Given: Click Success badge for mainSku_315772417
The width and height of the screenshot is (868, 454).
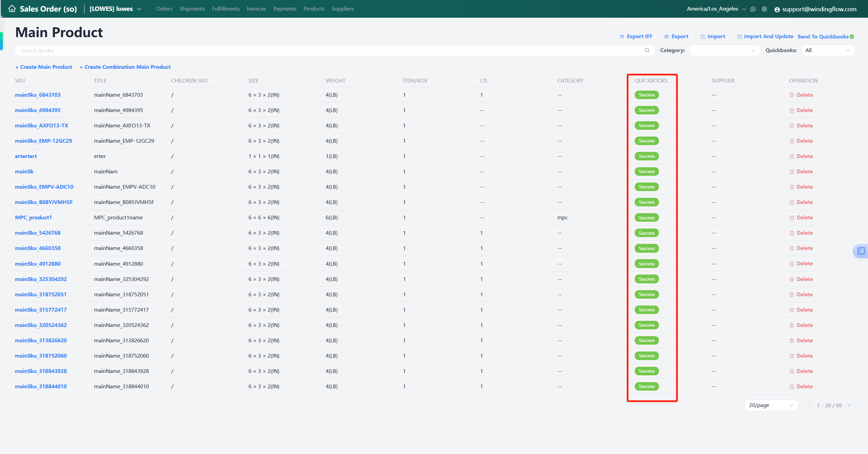Looking at the screenshot, I should pyautogui.click(x=647, y=310).
